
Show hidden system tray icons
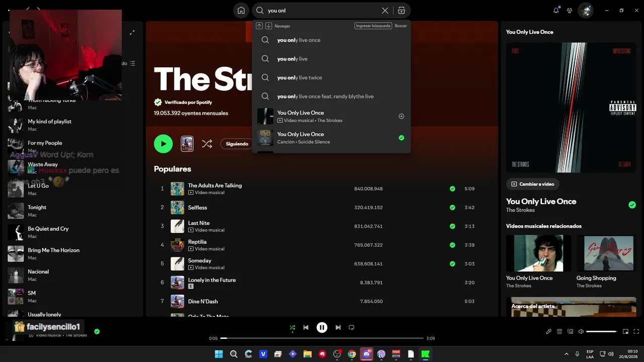[567, 354]
